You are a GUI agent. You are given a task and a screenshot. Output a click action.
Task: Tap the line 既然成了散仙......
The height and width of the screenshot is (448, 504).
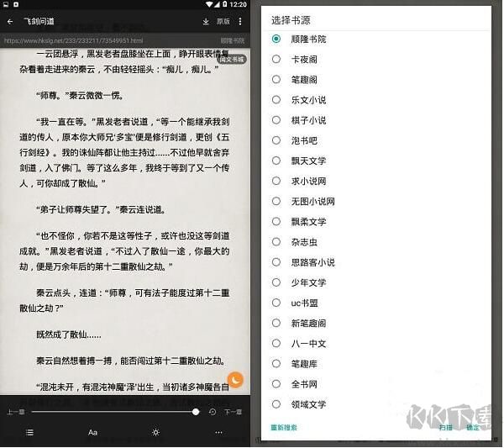coord(69,335)
